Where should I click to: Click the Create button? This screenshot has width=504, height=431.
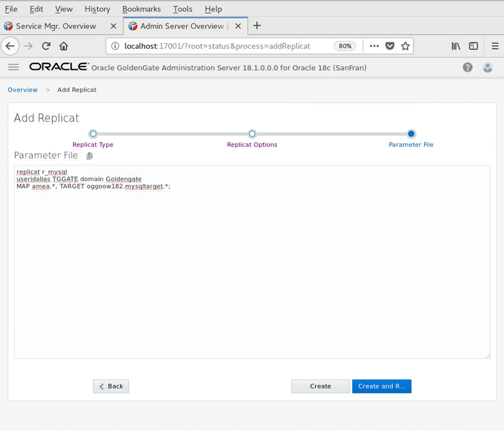point(320,386)
